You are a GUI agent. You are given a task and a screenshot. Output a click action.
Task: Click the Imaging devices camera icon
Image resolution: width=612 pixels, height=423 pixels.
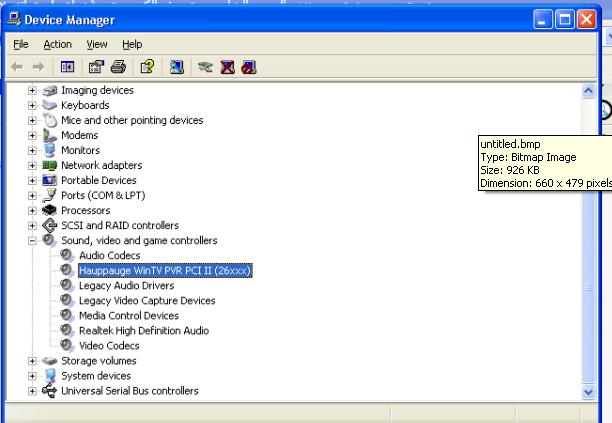[50, 90]
